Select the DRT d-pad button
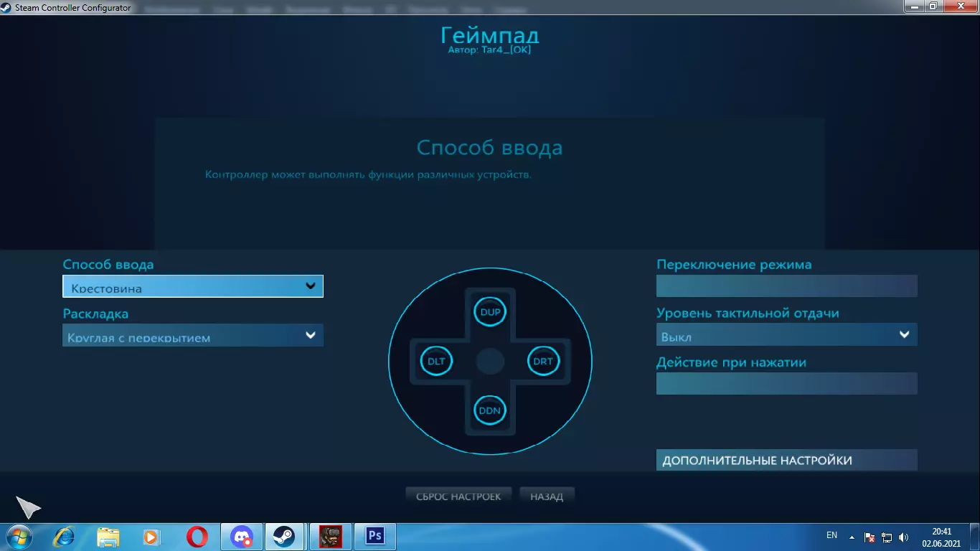The width and height of the screenshot is (980, 551). [544, 361]
